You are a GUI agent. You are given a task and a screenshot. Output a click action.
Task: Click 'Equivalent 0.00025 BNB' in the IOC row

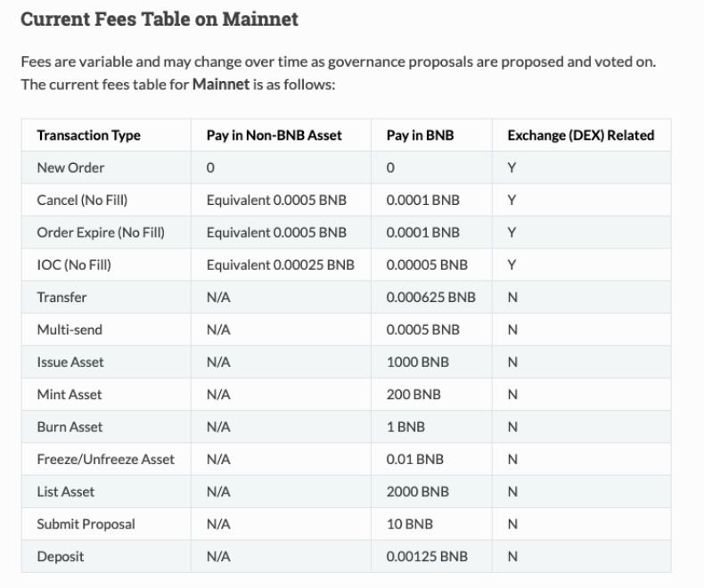(x=280, y=265)
